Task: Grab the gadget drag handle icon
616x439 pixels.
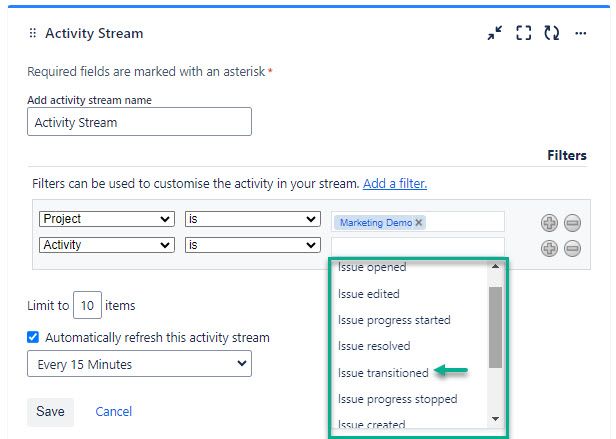Action: [33, 33]
